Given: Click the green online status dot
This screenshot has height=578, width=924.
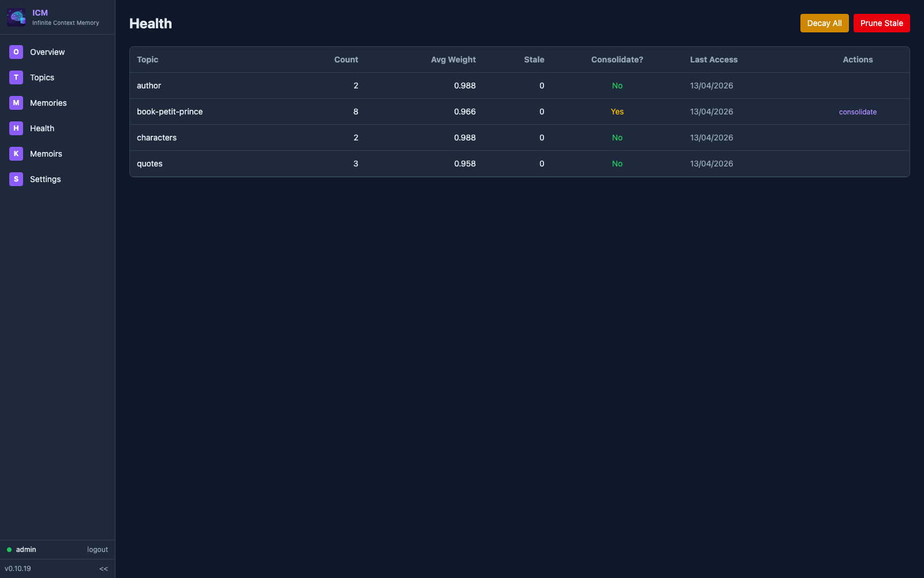Looking at the screenshot, I should coord(8,550).
